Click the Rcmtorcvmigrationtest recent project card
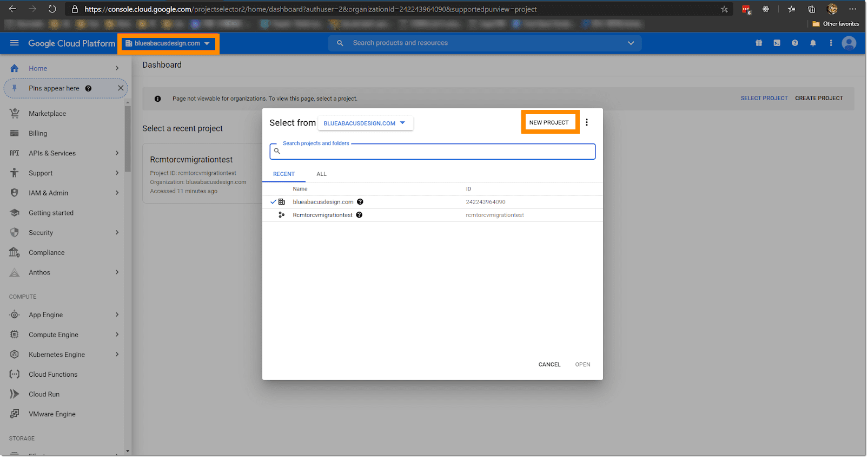Screen dimensions: 868x458 [x=203, y=173]
